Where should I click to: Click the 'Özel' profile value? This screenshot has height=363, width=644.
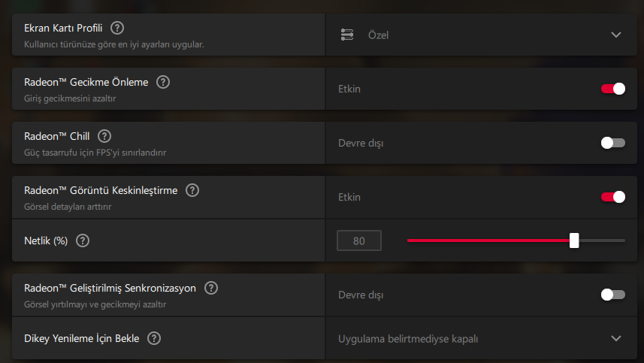[x=378, y=35]
